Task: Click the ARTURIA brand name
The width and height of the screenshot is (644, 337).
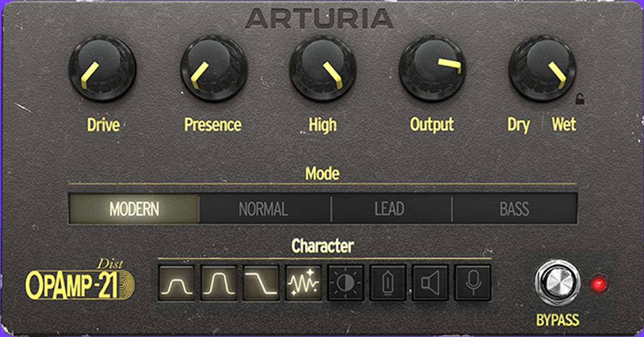Action: click(319, 18)
